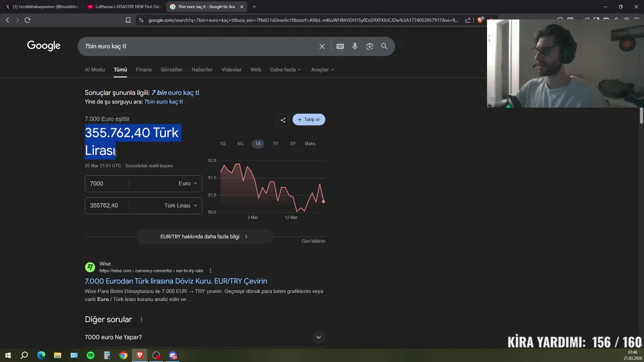Open Wise 7.000 Eurodan Türk lirasına result
This screenshot has width=644, height=362.
tap(176, 281)
